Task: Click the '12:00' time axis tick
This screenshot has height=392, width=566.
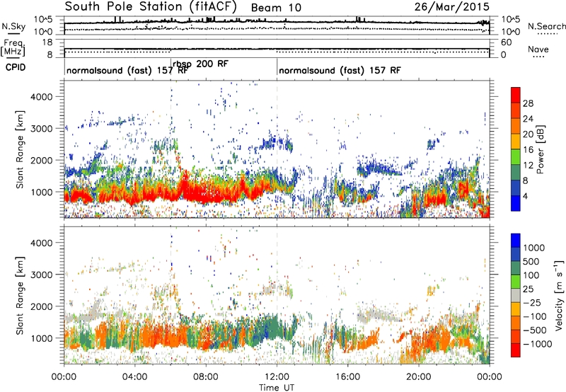Action: [x=277, y=377]
